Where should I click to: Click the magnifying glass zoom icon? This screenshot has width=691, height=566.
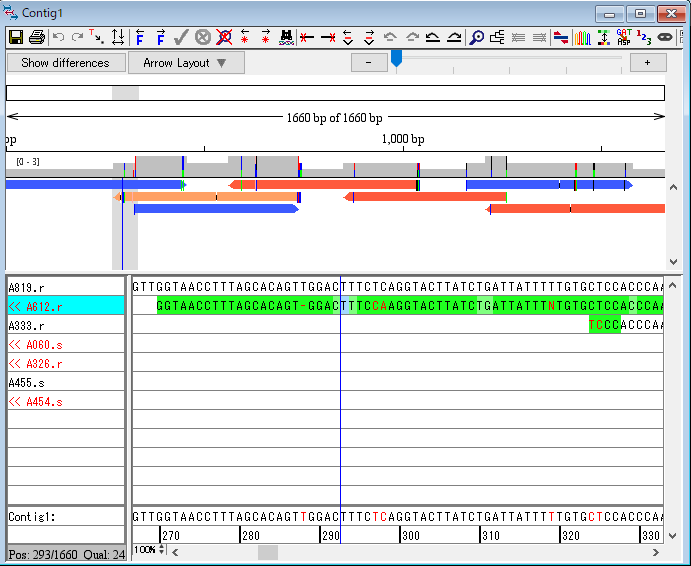coord(476,37)
